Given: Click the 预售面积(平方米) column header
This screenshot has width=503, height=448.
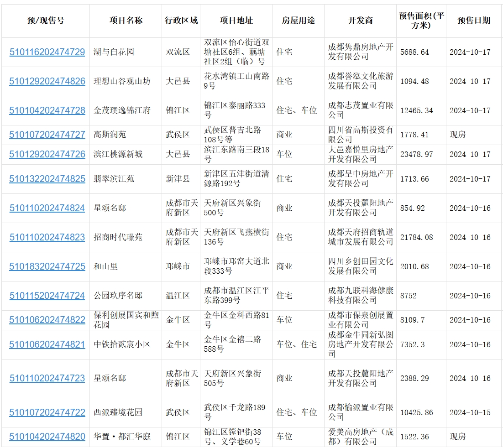Looking at the screenshot, I should 421,21.
